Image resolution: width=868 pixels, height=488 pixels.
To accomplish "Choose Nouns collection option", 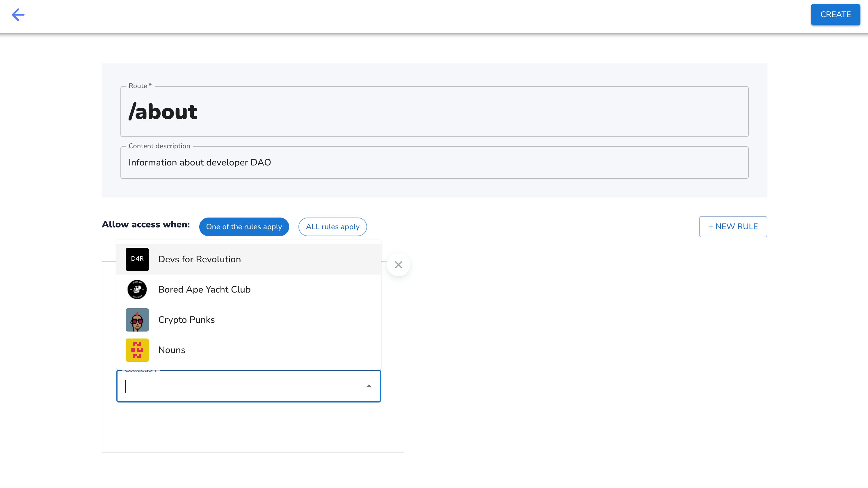I will (x=249, y=350).
